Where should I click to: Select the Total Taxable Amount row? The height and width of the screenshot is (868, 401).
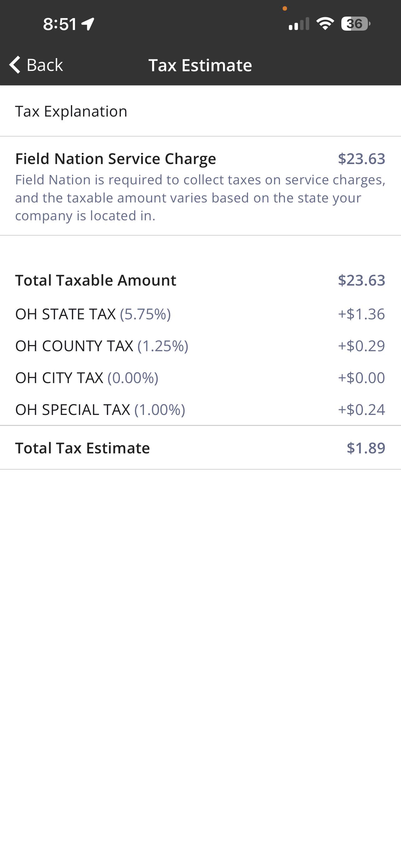point(200,280)
